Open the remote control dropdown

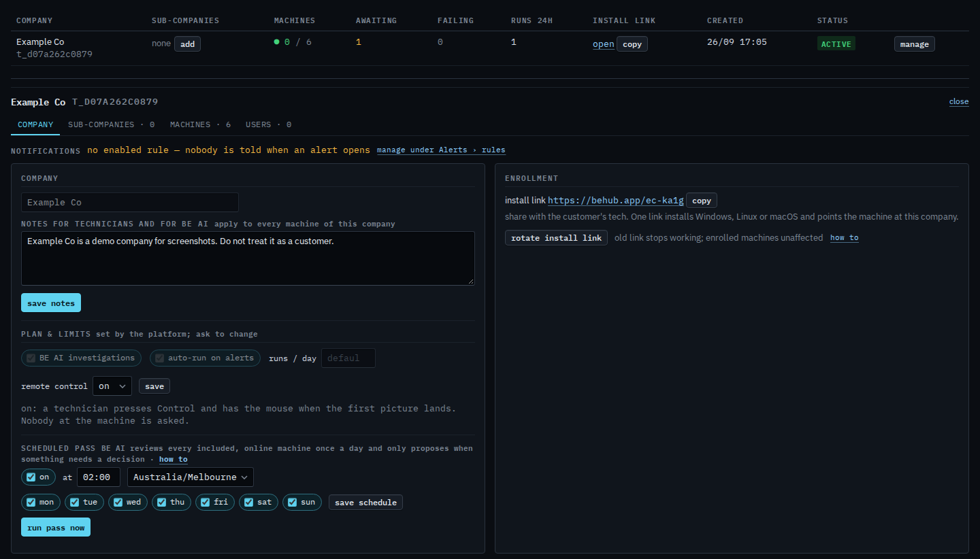point(112,386)
